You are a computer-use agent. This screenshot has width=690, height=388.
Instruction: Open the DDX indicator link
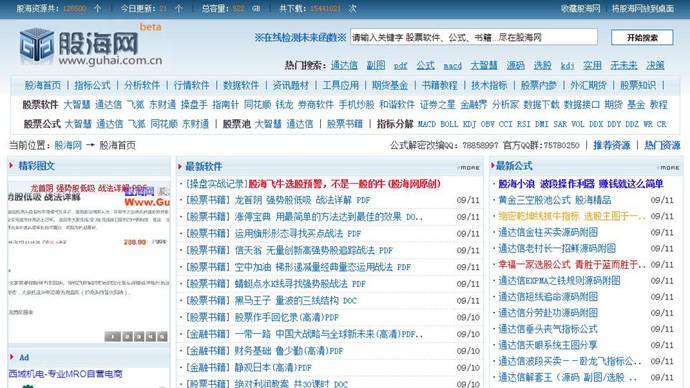click(596, 124)
